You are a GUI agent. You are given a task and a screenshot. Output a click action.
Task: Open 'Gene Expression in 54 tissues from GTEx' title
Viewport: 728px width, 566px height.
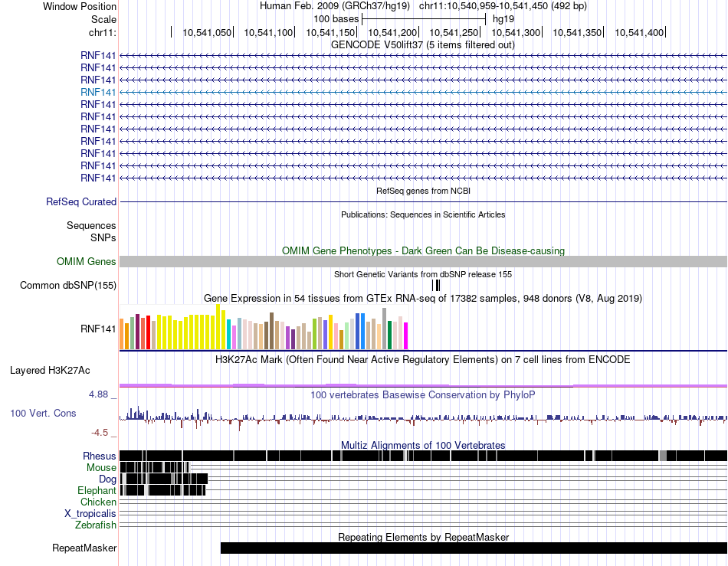pyautogui.click(x=422, y=298)
